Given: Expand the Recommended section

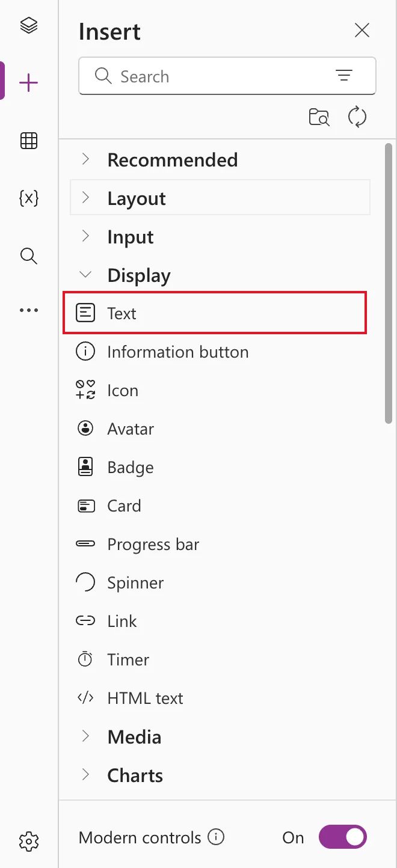Looking at the screenshot, I should tap(85, 159).
